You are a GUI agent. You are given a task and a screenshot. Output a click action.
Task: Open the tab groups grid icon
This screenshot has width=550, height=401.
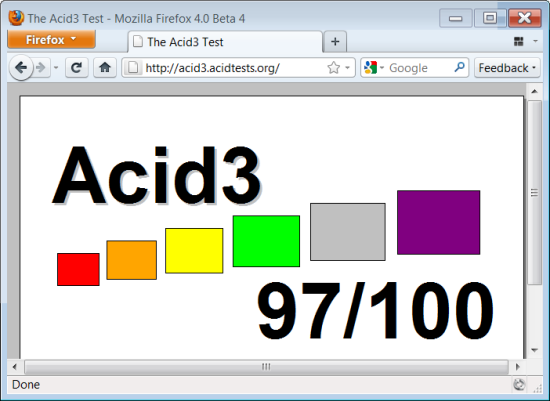518,41
